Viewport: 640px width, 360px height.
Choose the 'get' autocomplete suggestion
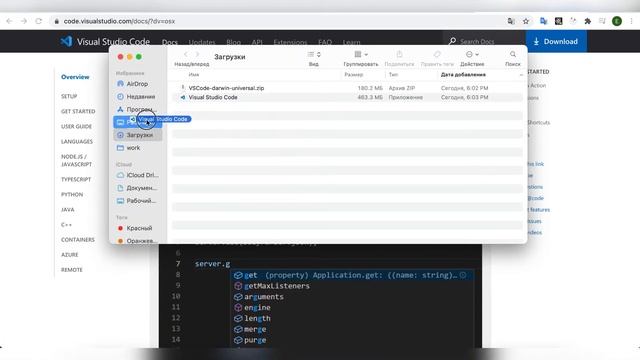pos(352,275)
